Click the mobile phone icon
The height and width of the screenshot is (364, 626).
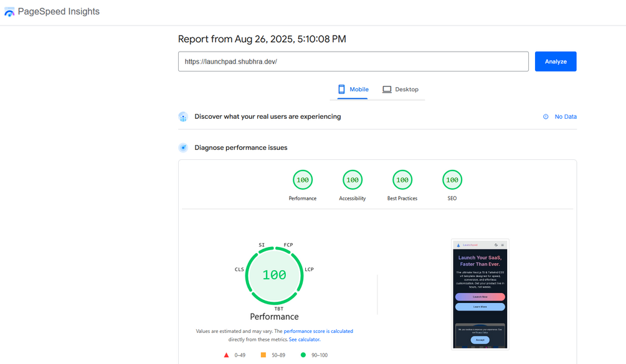[x=341, y=90]
